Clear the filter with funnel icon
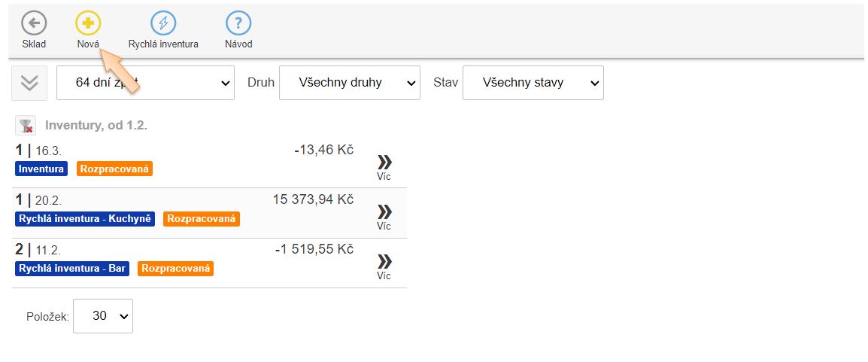 pyautogui.click(x=26, y=126)
